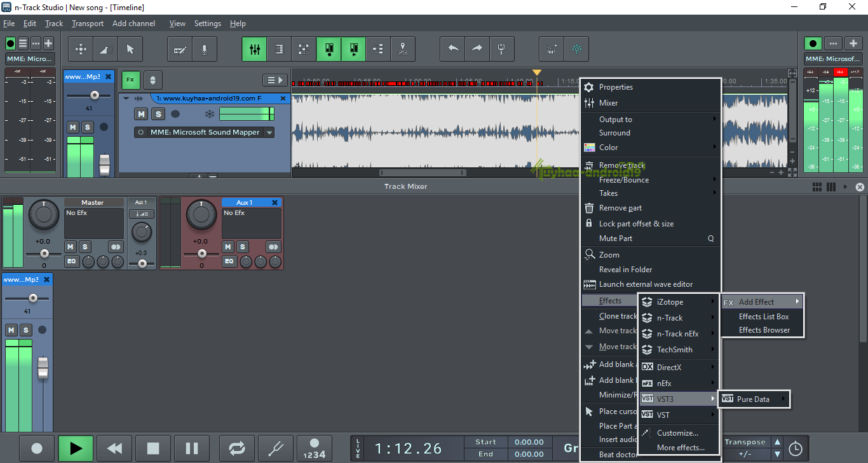Toggle loop playback
The width and height of the screenshot is (868, 463).
pyautogui.click(x=237, y=448)
